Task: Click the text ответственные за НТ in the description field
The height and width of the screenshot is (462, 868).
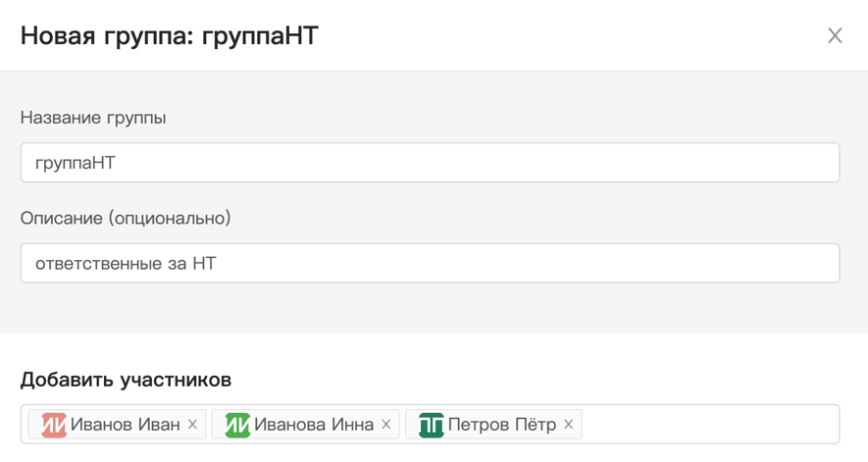Action: [126, 263]
